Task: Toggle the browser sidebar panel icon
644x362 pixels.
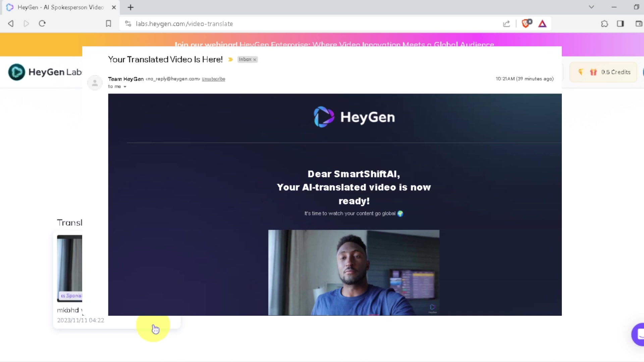Action: (x=620, y=23)
